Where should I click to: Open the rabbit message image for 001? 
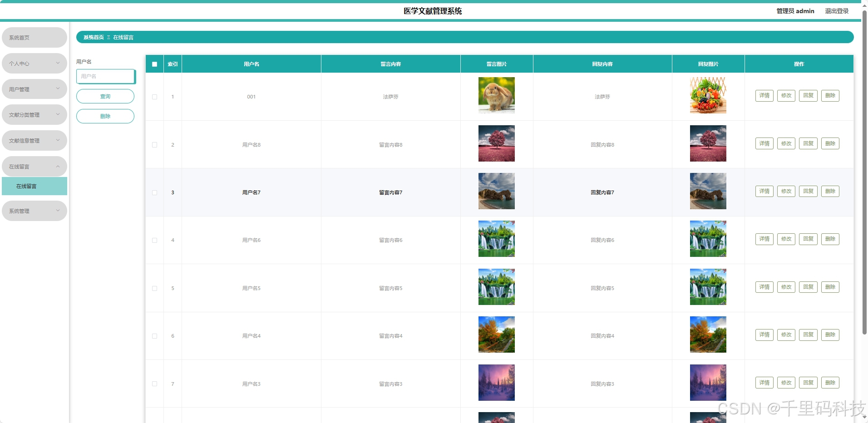coord(497,95)
